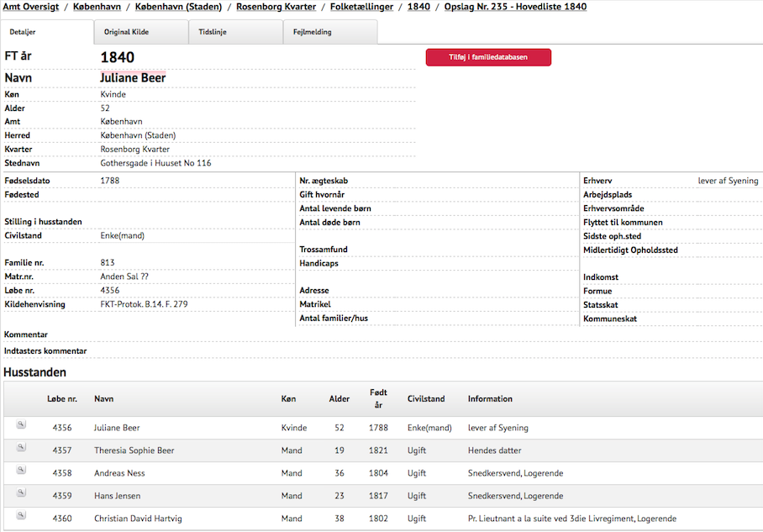Switch to the Original Kilde tab

click(x=129, y=32)
